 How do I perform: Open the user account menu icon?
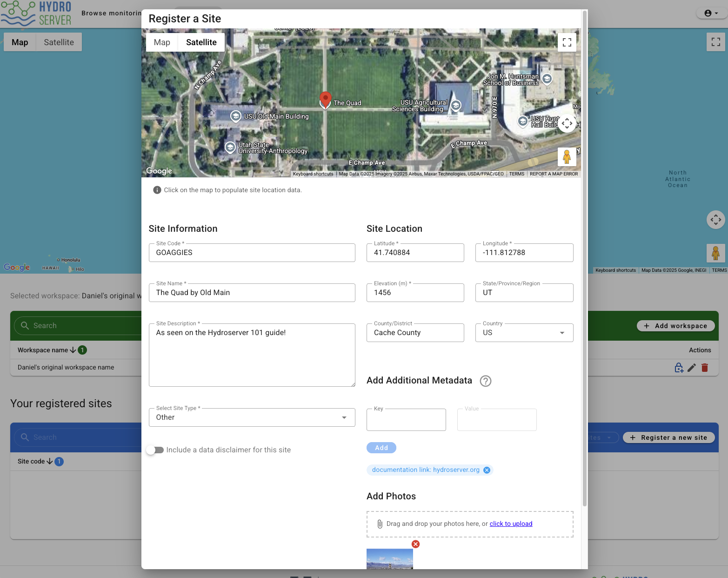coord(711,13)
